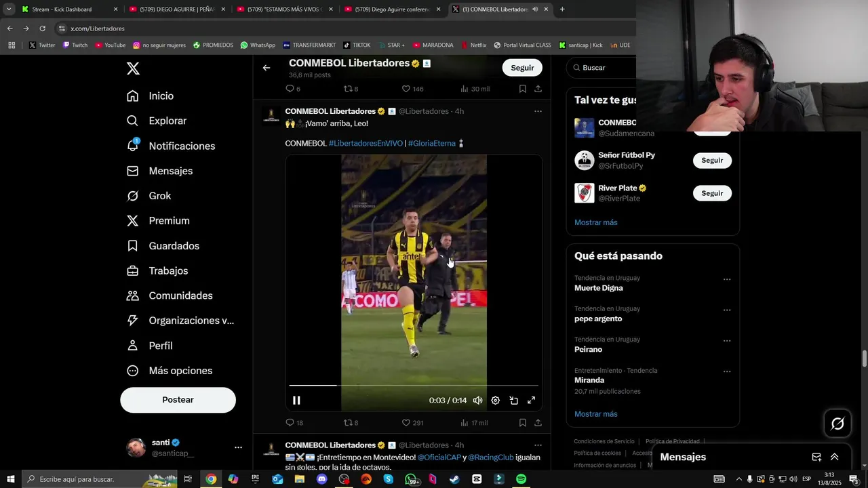Open the @OficialCAP mention
This screenshot has height=488, width=868.
tap(439, 457)
